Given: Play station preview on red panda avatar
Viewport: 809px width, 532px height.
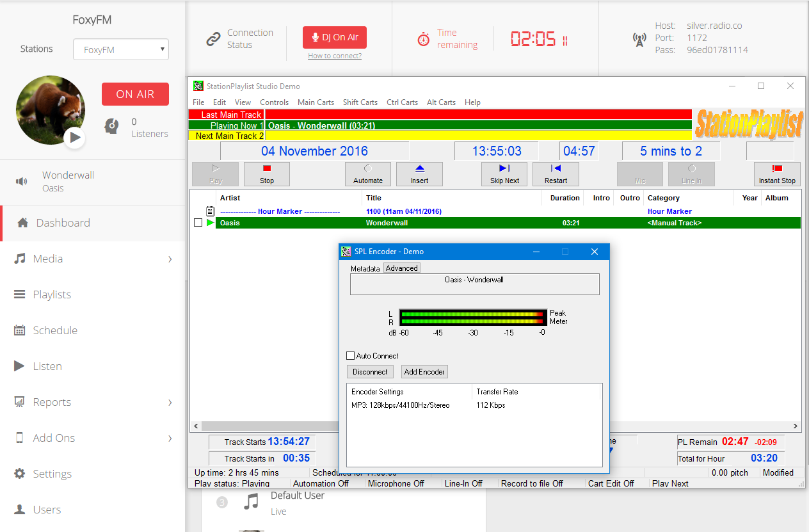Looking at the screenshot, I should click(x=75, y=137).
